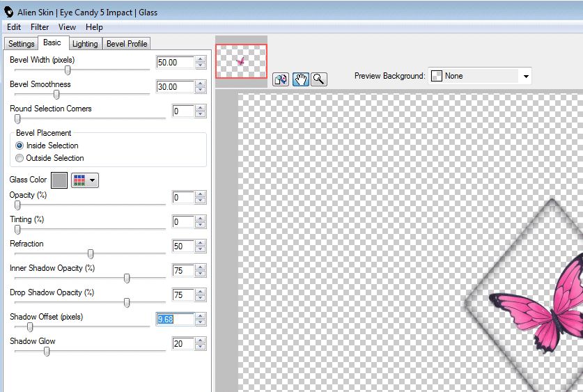
Task: Decrease Drop Shadow Opacity with down arrow
Action: [x=201, y=299]
